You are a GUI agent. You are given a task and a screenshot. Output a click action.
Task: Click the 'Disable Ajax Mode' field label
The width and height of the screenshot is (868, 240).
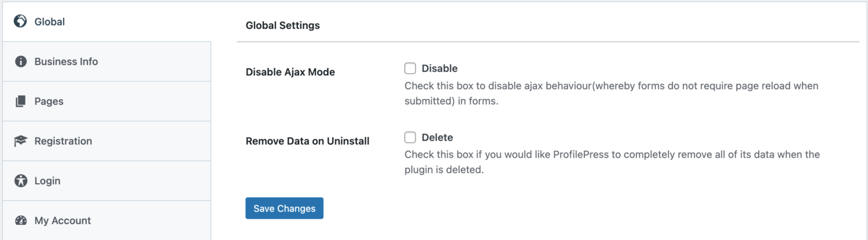(x=290, y=72)
